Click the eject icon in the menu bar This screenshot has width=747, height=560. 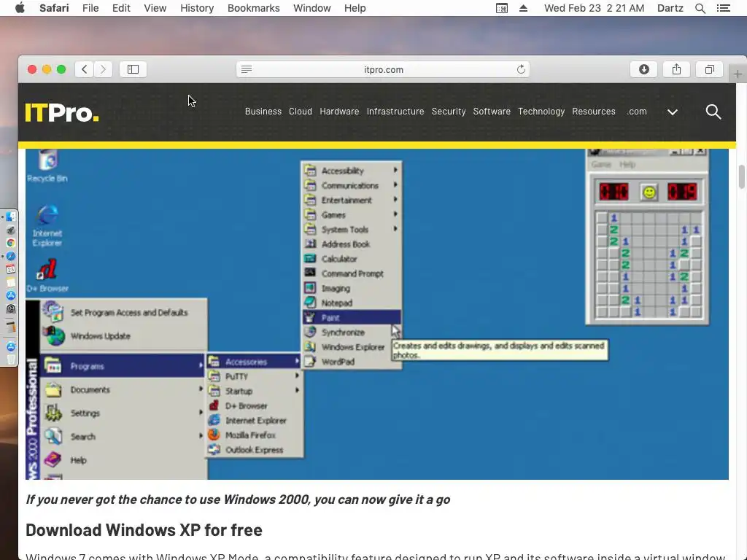point(523,8)
